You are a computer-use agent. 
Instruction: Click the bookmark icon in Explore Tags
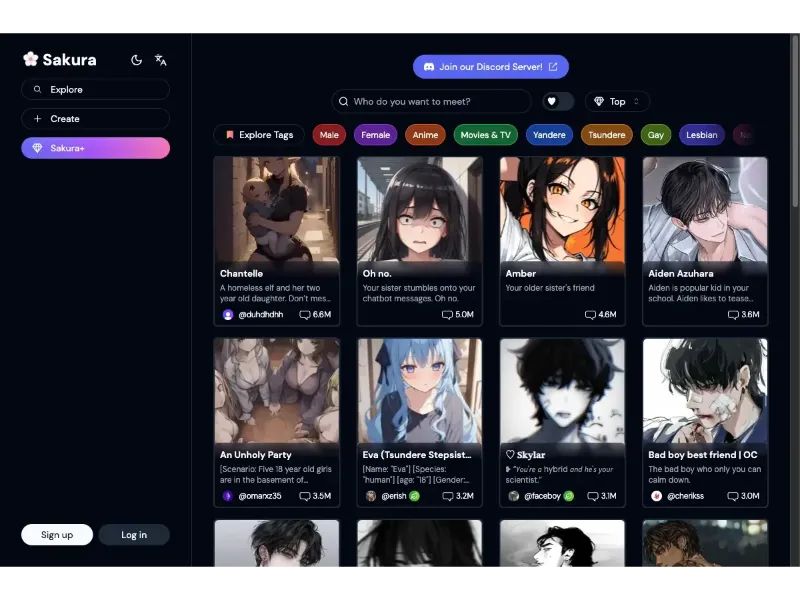point(229,135)
